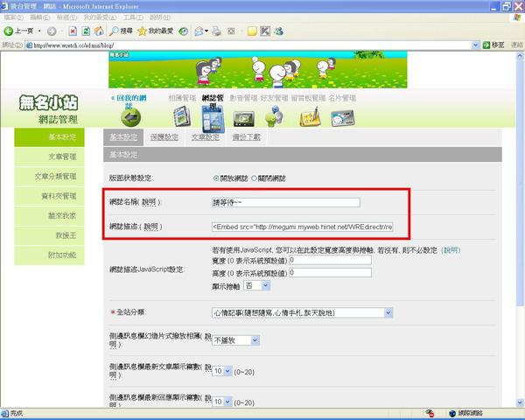This screenshot has height=420, width=525.
Task: Print the page with the printer icon
Action: click(217, 31)
